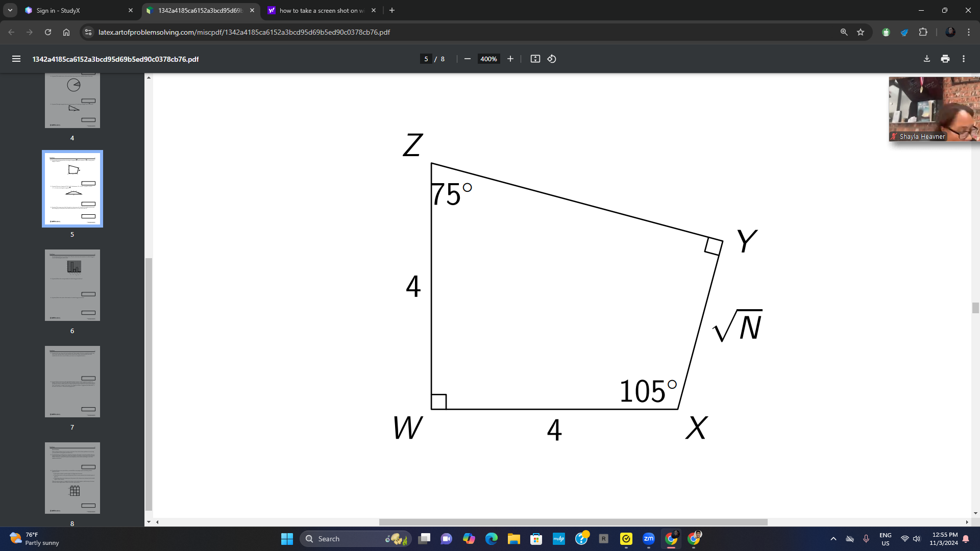Open the green extension icon
980x551 pixels.
coord(886,32)
